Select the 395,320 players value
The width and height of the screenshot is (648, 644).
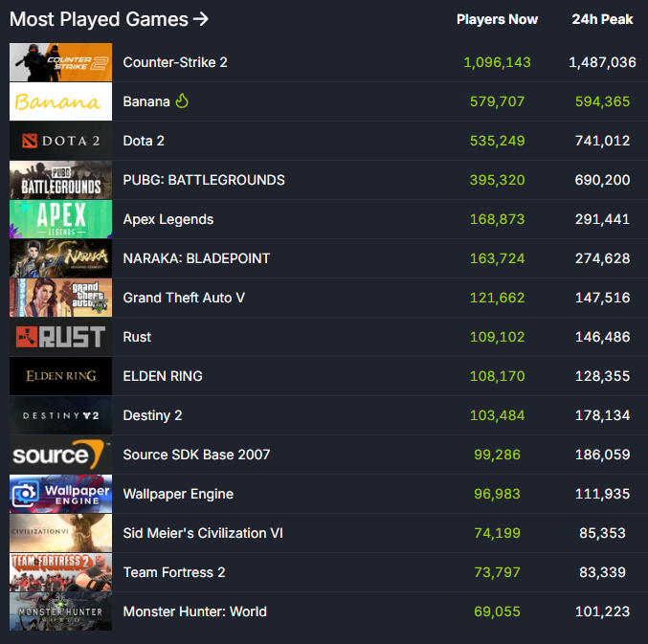click(497, 180)
